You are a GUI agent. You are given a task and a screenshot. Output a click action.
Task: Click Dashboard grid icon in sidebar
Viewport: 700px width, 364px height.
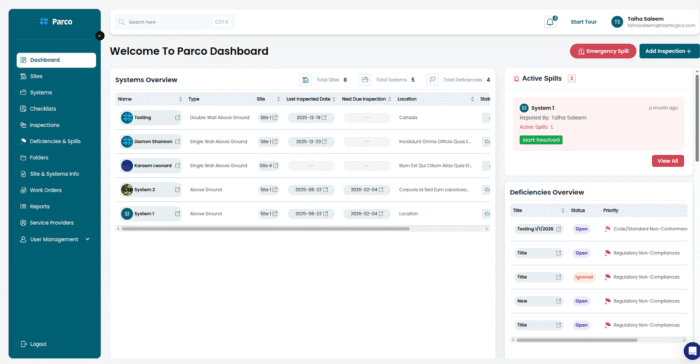[23, 60]
